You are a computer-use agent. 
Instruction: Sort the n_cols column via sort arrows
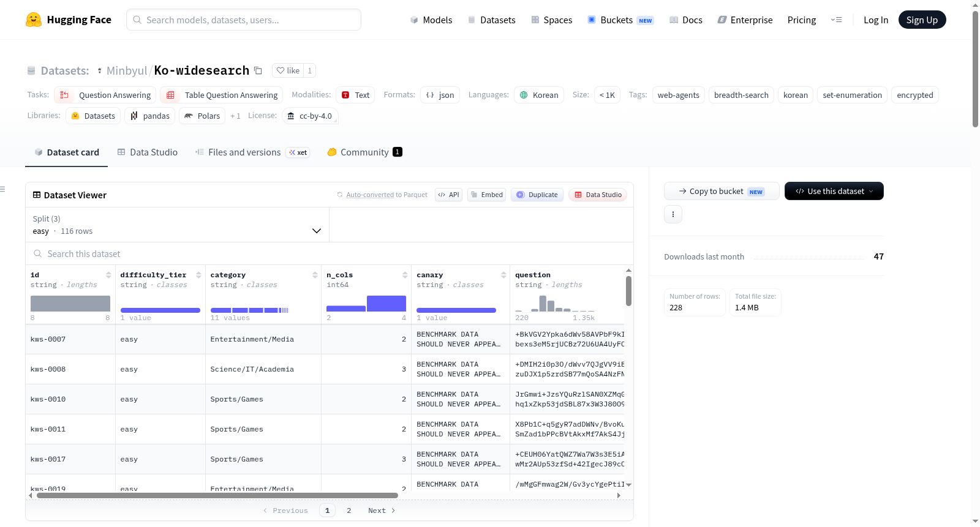tap(405, 275)
